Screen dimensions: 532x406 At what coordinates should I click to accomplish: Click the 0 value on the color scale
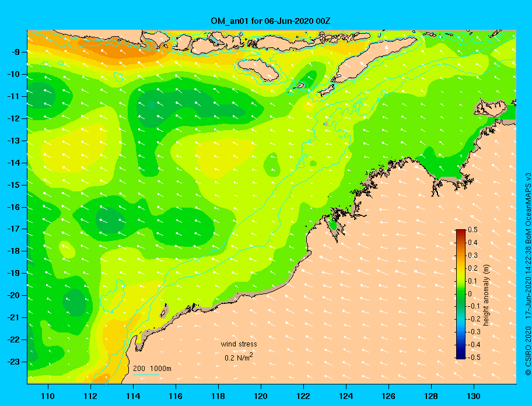point(470,294)
